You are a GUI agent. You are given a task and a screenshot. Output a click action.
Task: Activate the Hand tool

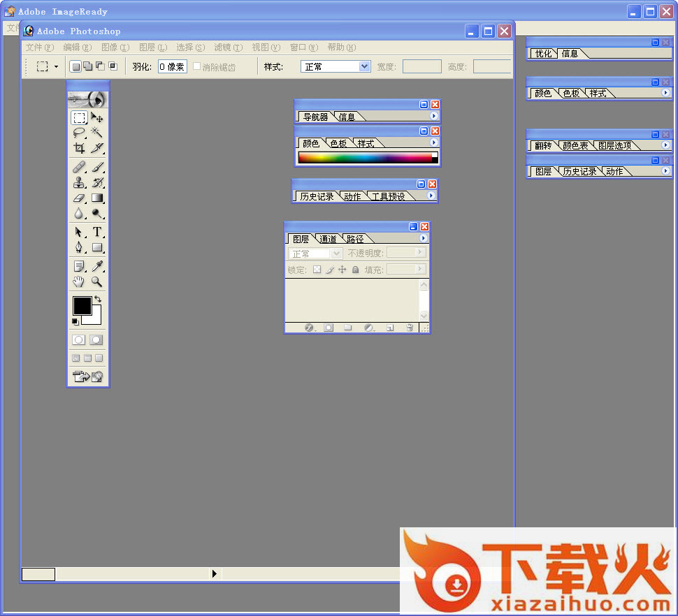coord(79,281)
